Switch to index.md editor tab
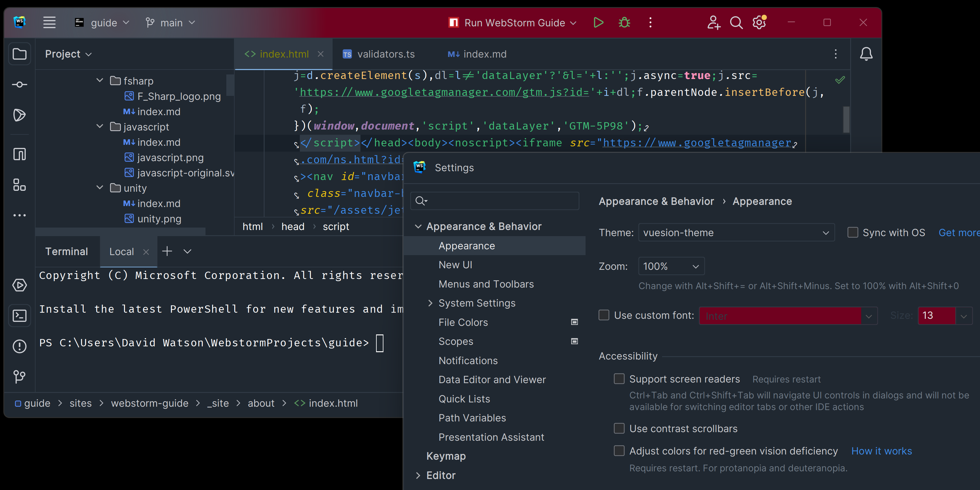 (477, 54)
